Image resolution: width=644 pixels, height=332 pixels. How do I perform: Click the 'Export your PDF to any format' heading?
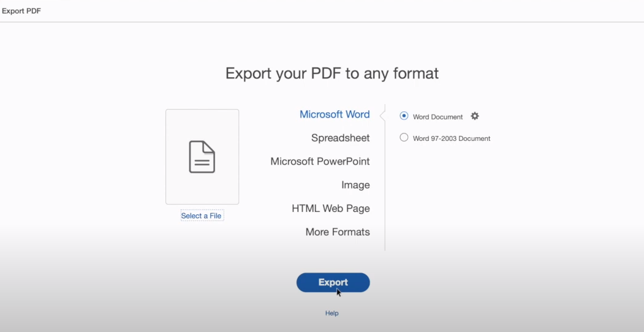[x=332, y=74]
